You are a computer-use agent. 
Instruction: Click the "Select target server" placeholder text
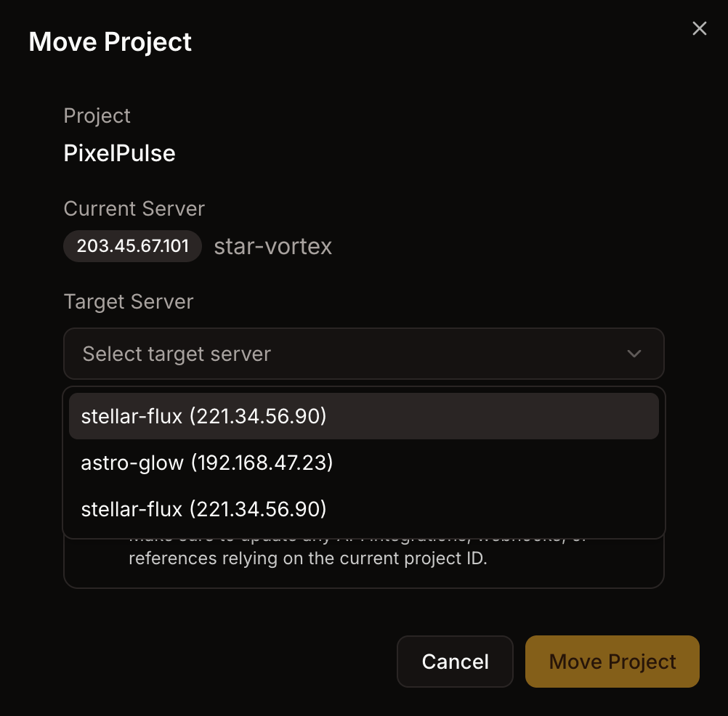177,354
